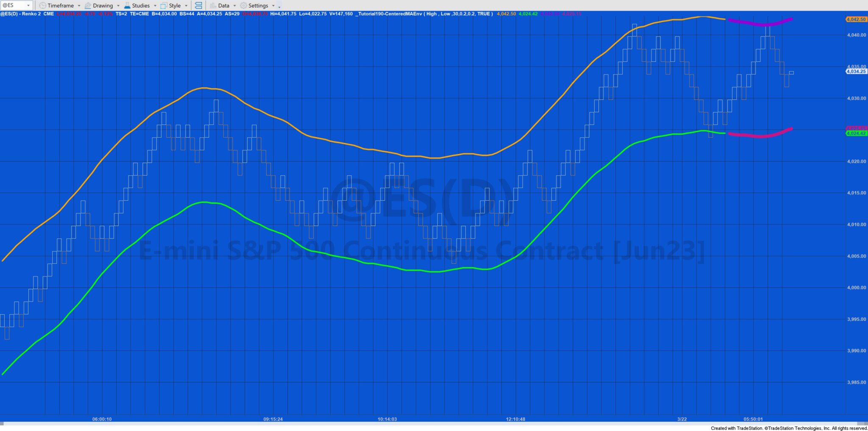
Task: Click the blue chart-linking icon beside Style
Action: (x=198, y=5)
